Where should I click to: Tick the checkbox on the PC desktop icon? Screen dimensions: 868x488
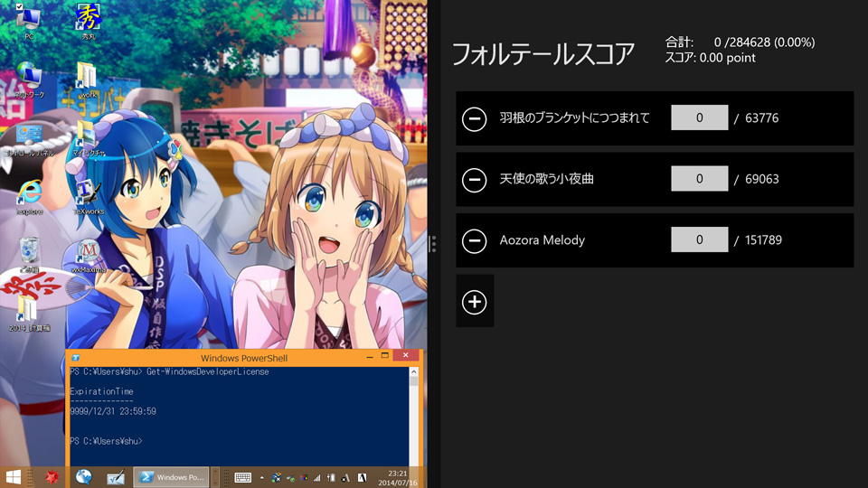pos(19,6)
